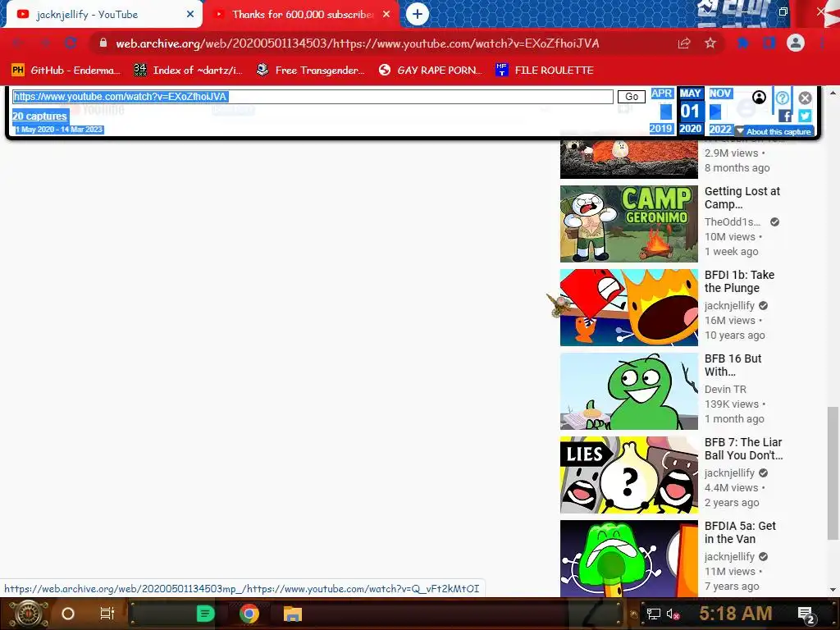Close the Wayback Machine toolbar
This screenshot has height=630, width=840.
pyautogui.click(x=805, y=98)
